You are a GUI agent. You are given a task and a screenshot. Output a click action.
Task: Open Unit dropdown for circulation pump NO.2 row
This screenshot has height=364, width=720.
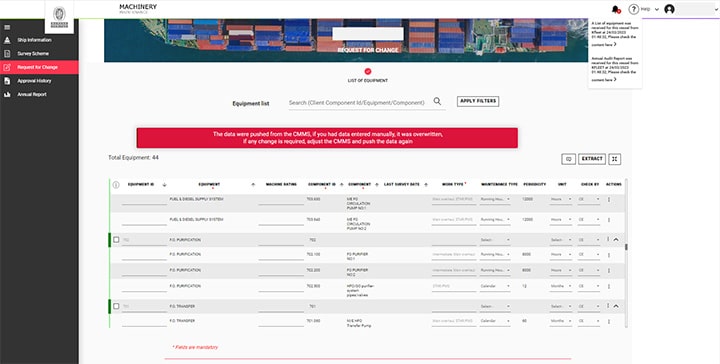point(561,220)
